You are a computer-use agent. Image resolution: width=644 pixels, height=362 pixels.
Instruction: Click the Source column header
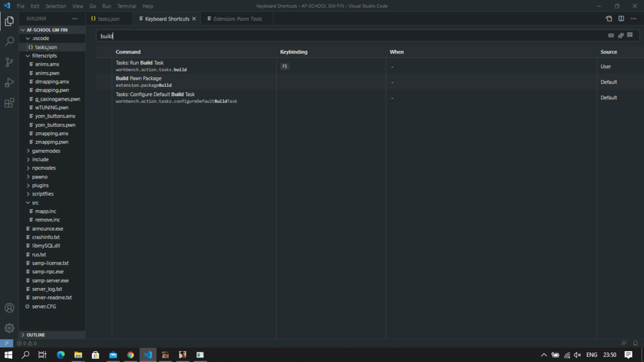(x=609, y=52)
